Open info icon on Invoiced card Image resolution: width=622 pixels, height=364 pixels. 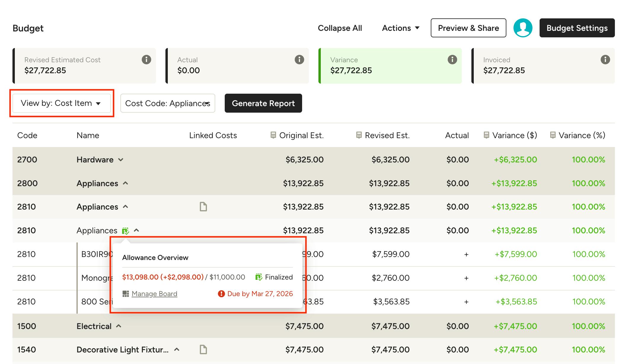pos(605,60)
